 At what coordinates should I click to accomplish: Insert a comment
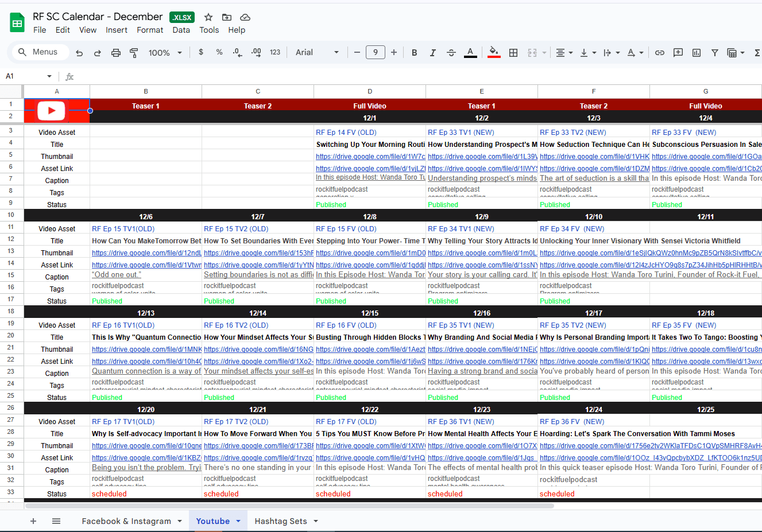[x=678, y=52]
